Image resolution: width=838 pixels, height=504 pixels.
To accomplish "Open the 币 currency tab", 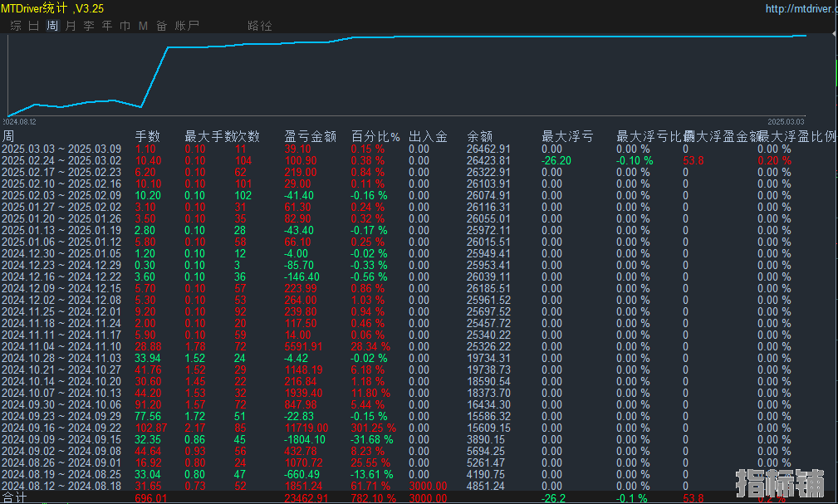I will tap(125, 26).
